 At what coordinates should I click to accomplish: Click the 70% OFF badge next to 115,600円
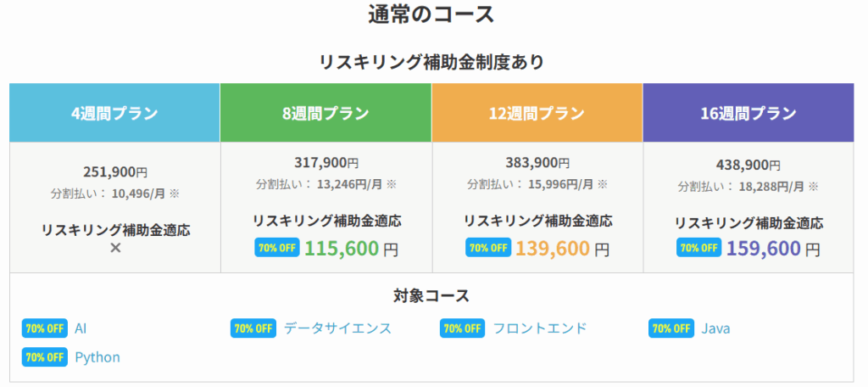pyautogui.click(x=277, y=247)
